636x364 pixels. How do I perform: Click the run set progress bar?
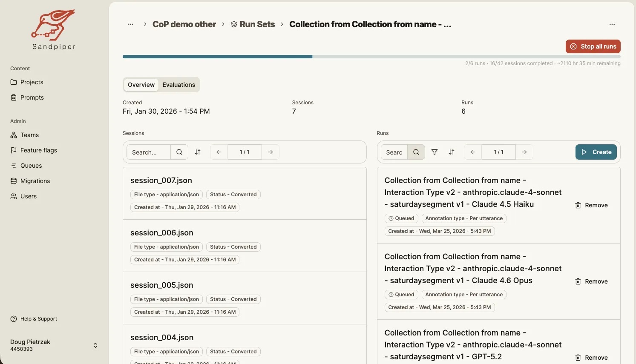click(x=371, y=57)
